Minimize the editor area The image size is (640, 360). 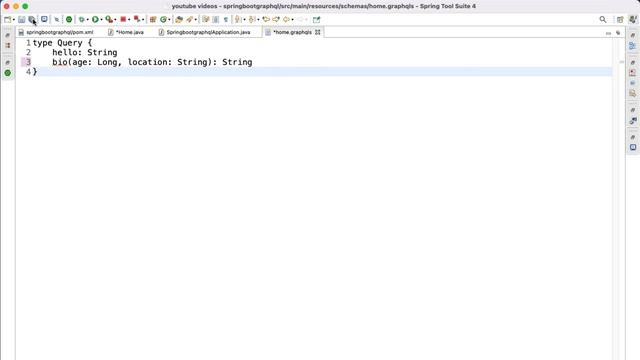pyautogui.click(x=609, y=33)
